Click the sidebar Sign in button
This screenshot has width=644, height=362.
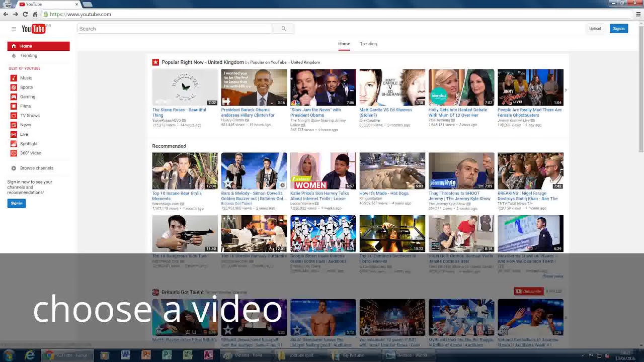click(17, 203)
